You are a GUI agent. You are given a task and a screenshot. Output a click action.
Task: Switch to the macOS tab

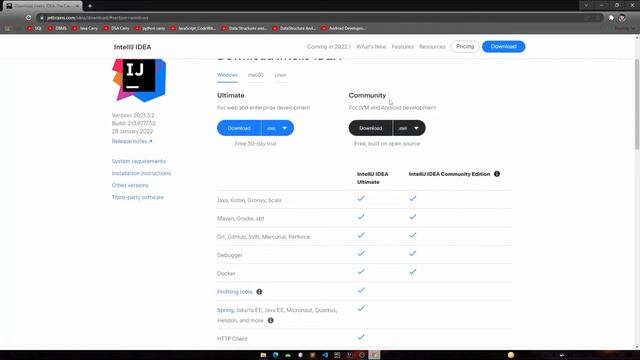point(256,75)
